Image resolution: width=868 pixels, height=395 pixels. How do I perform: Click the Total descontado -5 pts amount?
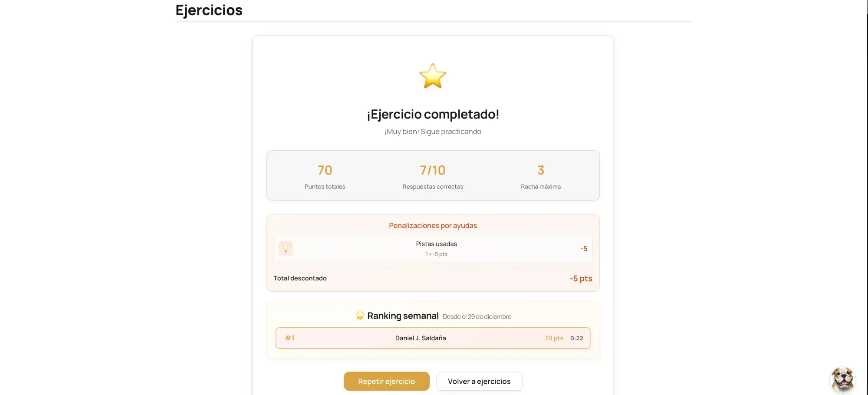point(581,279)
